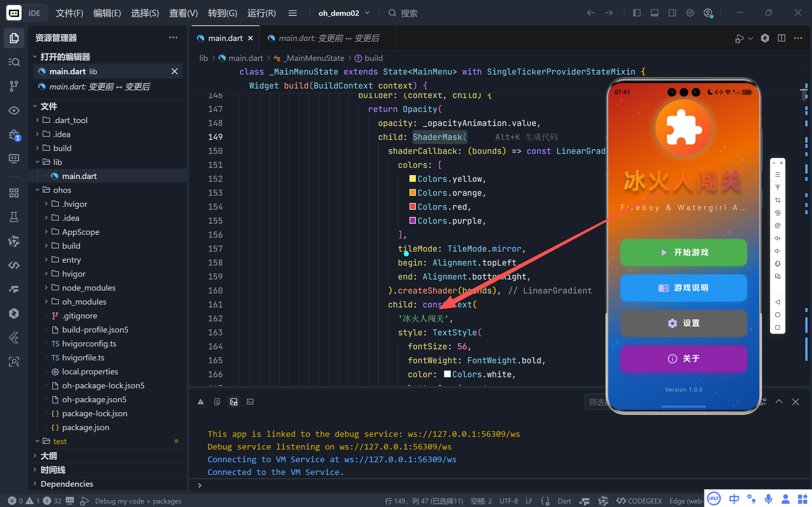The height and width of the screenshot is (507, 812).
Task: Toggle the bottom panel layout icon
Action: click(654, 13)
